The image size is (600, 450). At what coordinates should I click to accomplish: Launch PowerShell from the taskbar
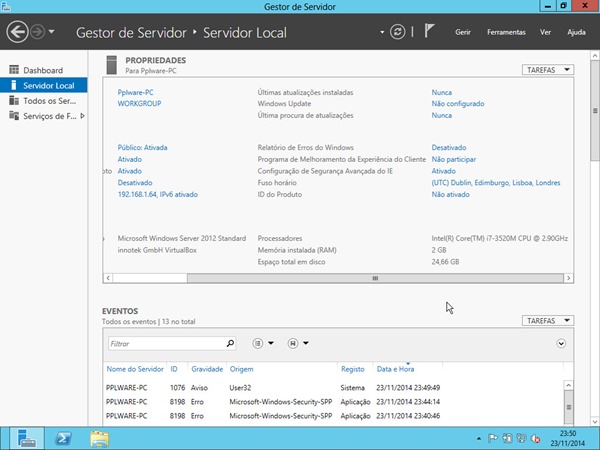tap(64, 438)
